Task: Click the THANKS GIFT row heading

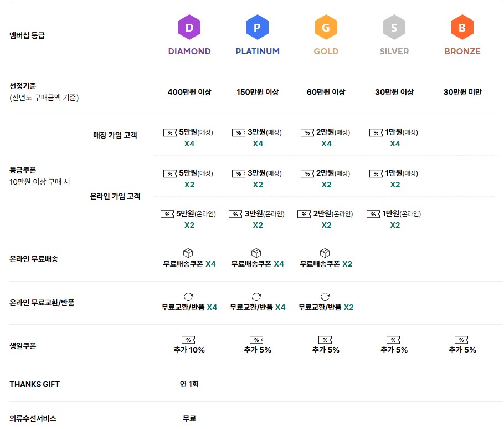Action: (35, 384)
